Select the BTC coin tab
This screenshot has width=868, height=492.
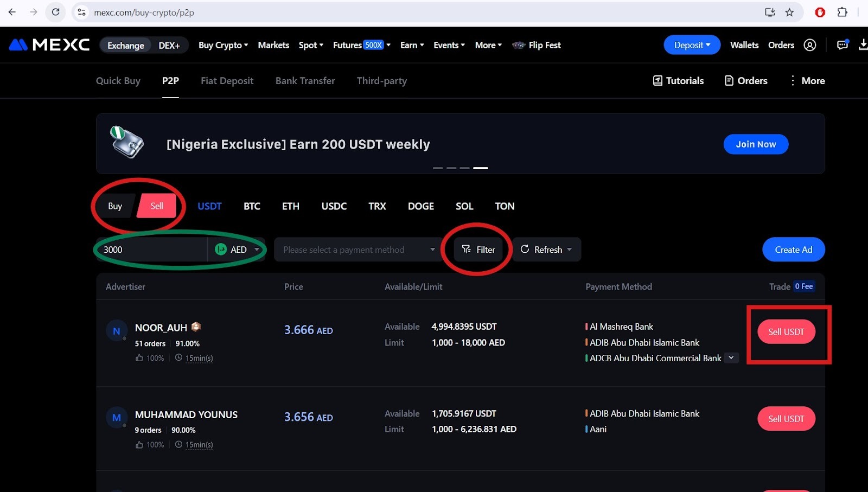pos(252,206)
